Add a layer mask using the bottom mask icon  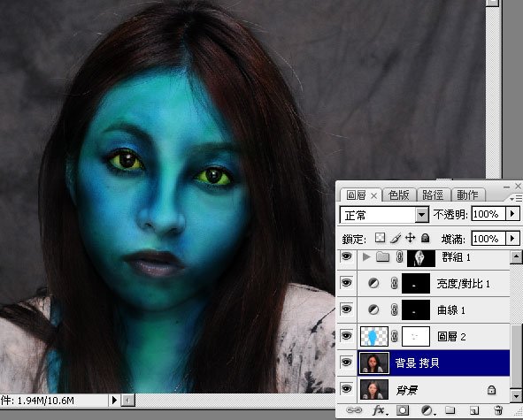[403, 410]
